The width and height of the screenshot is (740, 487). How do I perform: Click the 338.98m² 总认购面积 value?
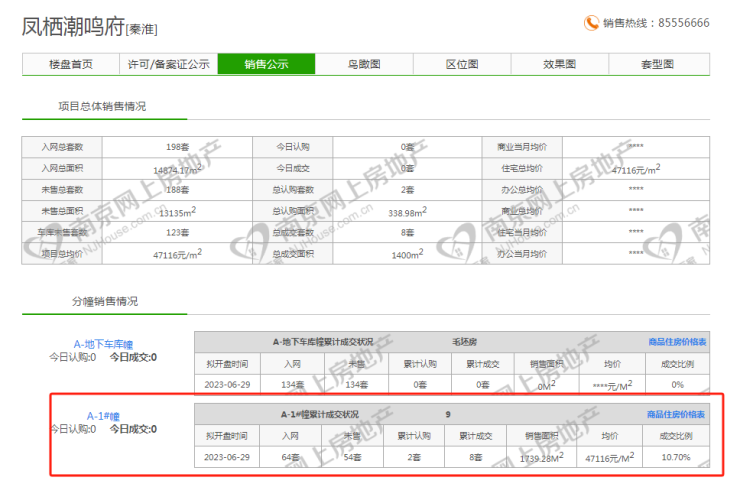tap(407, 212)
